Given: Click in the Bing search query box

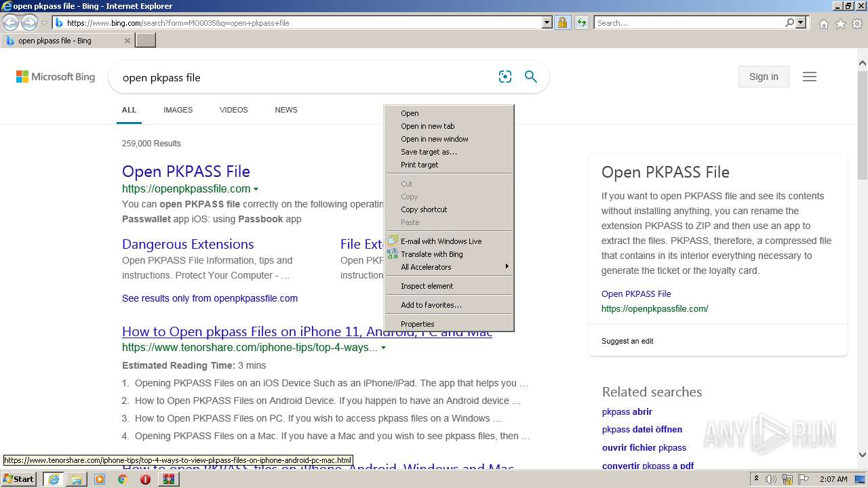Looking at the screenshot, I should (x=305, y=77).
